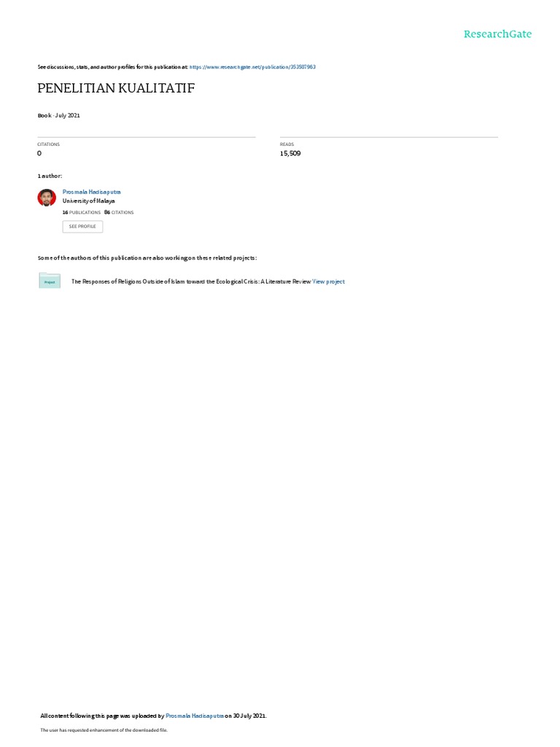Click the related projects heading text
Viewport: 560px width, 747px height.
[x=147, y=258]
